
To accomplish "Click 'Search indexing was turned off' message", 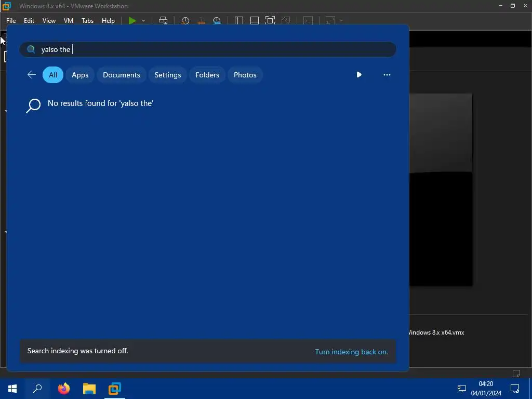I will click(x=78, y=351).
